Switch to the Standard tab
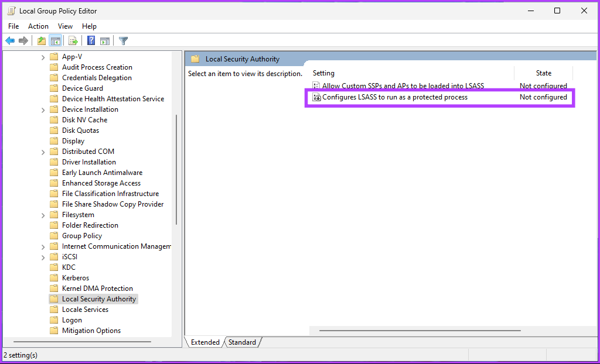 tap(242, 342)
